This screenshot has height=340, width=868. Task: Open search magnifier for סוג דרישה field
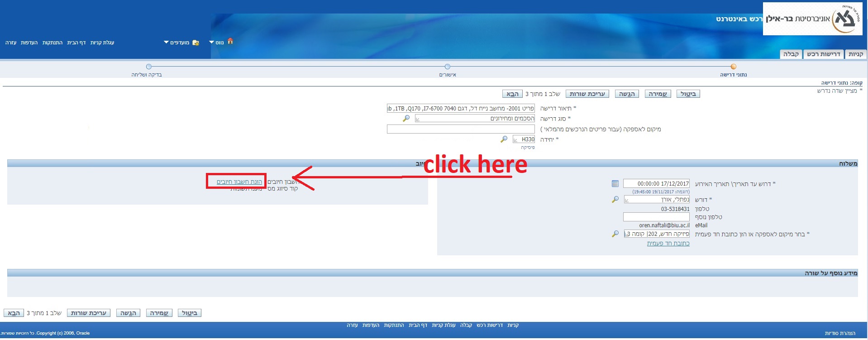tap(406, 118)
